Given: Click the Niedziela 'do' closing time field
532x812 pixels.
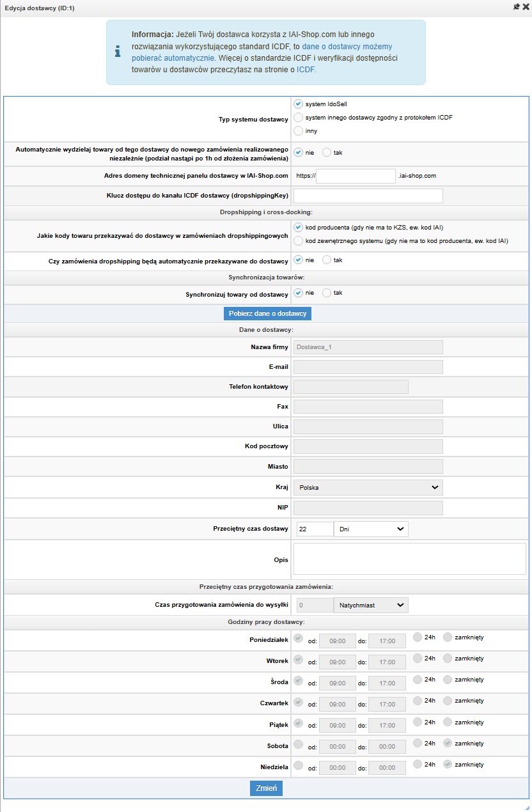Looking at the screenshot, I should 387,768.
